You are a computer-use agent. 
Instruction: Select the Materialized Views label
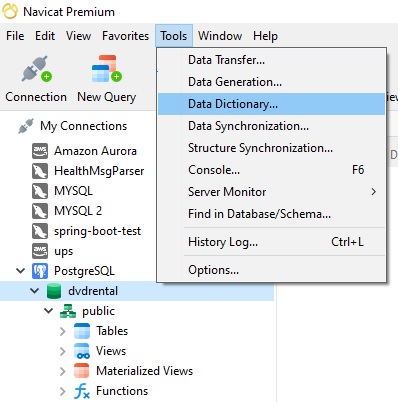coord(144,371)
